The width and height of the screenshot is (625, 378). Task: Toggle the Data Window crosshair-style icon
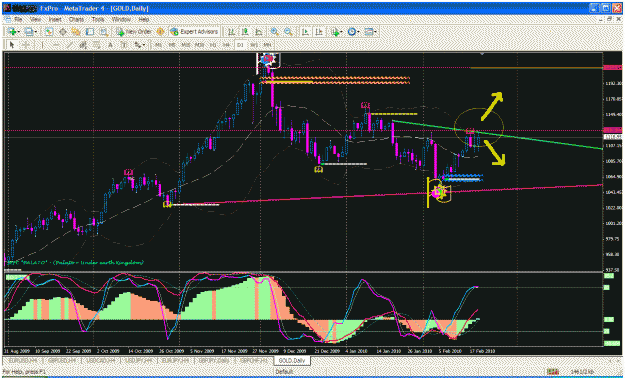tap(63, 32)
